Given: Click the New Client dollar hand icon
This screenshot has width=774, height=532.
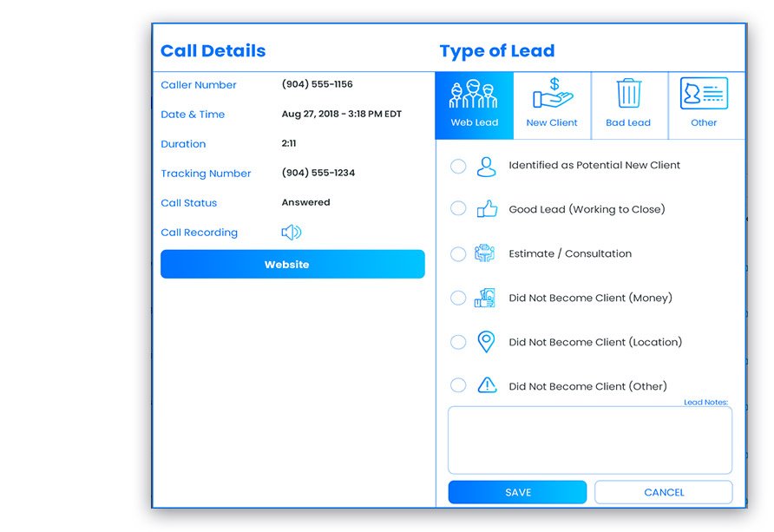Looking at the screenshot, I should point(551,95).
